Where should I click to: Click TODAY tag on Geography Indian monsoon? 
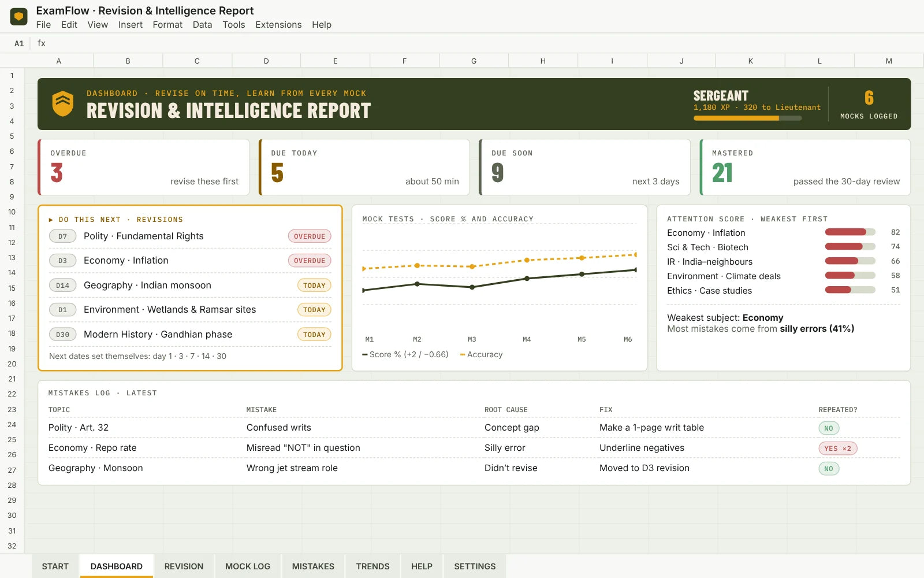click(314, 286)
